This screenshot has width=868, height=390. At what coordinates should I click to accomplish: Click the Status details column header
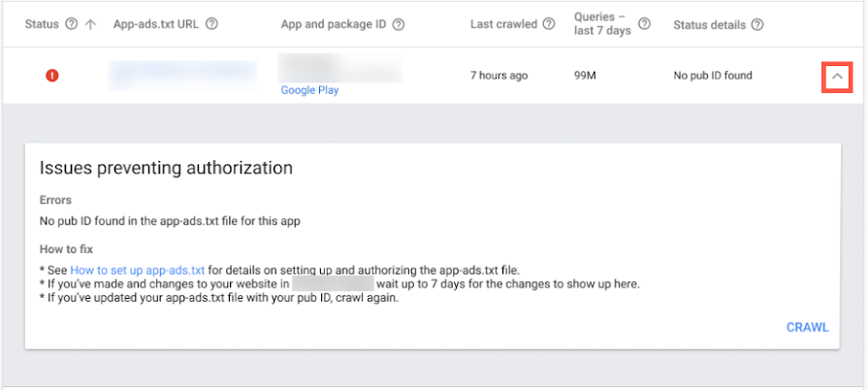(709, 24)
